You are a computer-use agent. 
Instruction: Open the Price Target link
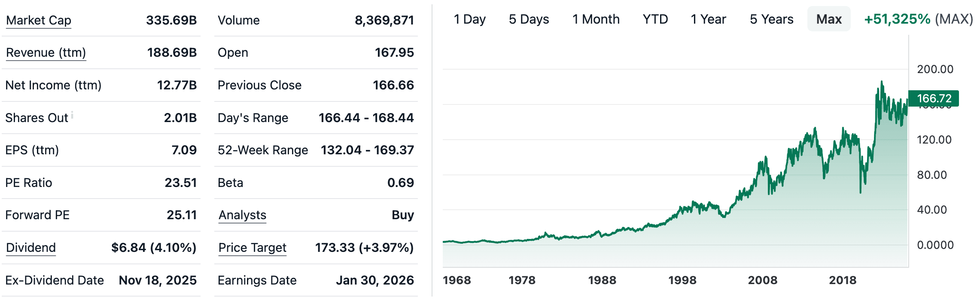click(x=252, y=248)
